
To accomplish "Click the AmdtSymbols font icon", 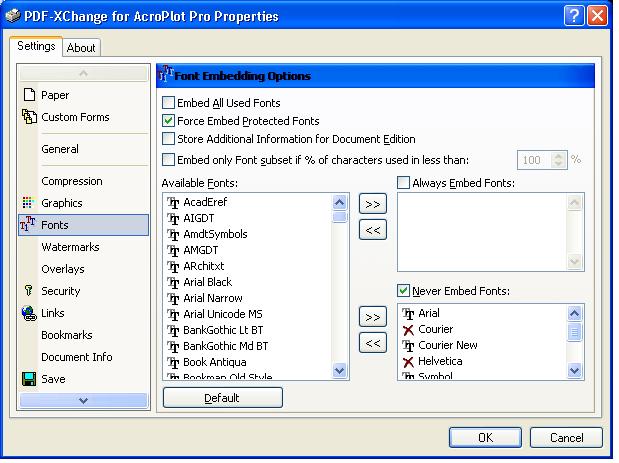I will pyautogui.click(x=173, y=234).
